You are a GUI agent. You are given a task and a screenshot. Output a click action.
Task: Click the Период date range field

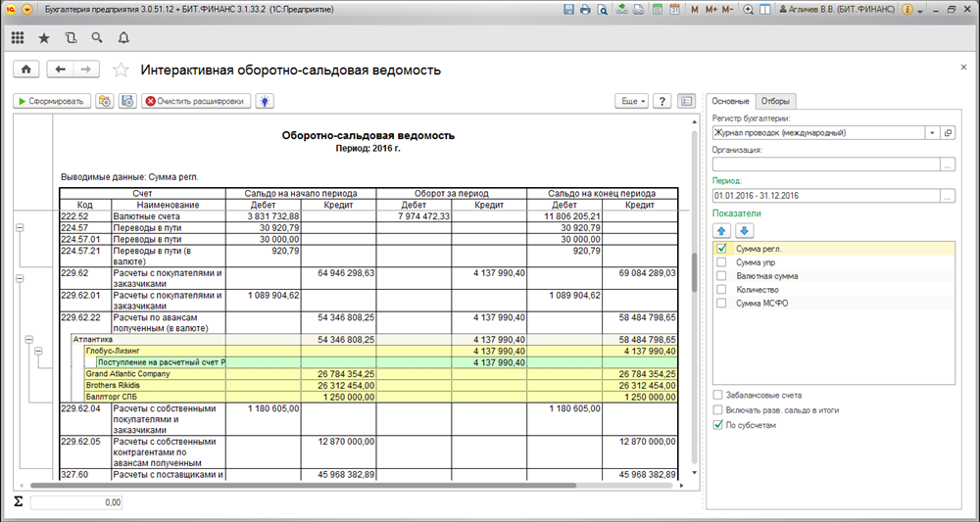823,197
